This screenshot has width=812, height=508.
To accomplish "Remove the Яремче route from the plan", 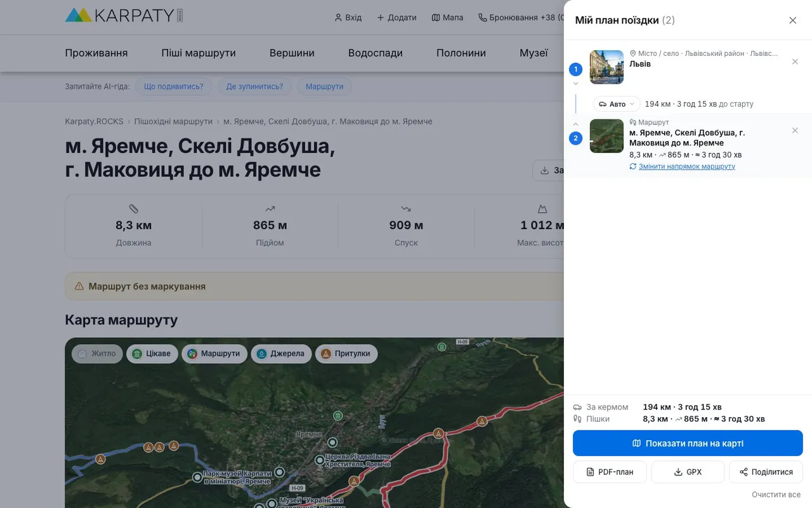I will pos(795,130).
